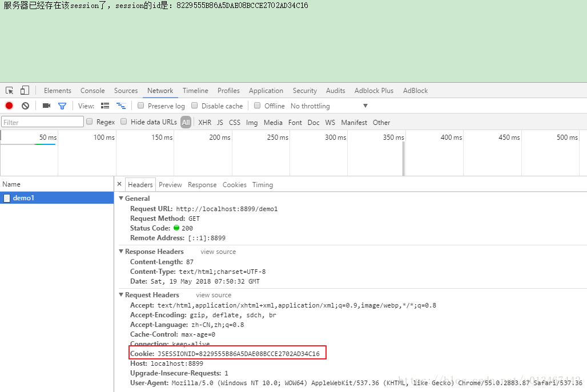Click the Host localhost:8899 header line
587x392 pixels.
167,363
